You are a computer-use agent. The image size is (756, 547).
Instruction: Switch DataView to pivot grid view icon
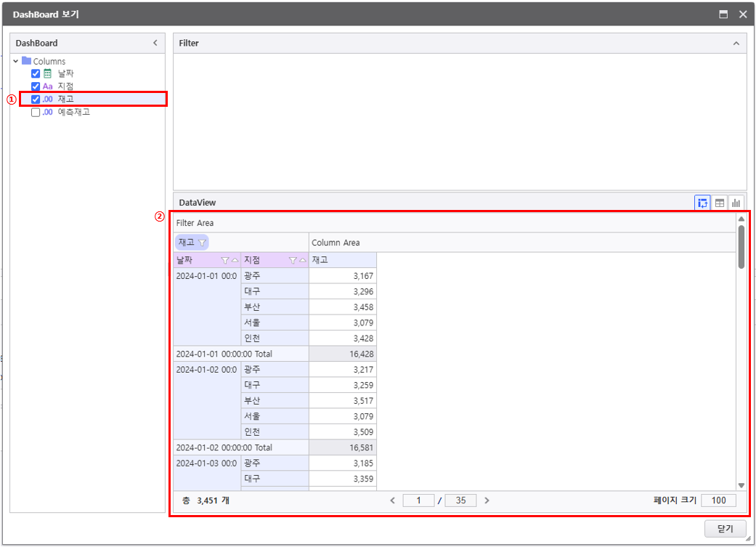click(x=702, y=203)
